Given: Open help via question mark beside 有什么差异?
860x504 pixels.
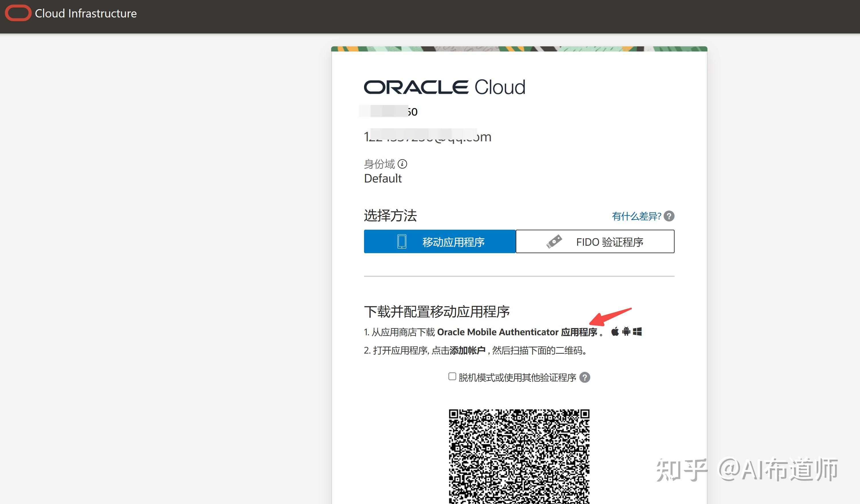Looking at the screenshot, I should [669, 216].
